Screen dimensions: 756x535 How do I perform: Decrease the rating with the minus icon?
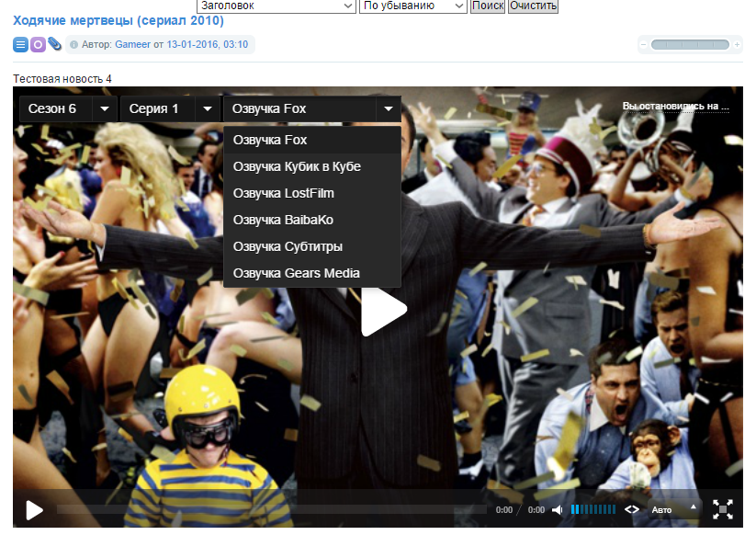643,45
